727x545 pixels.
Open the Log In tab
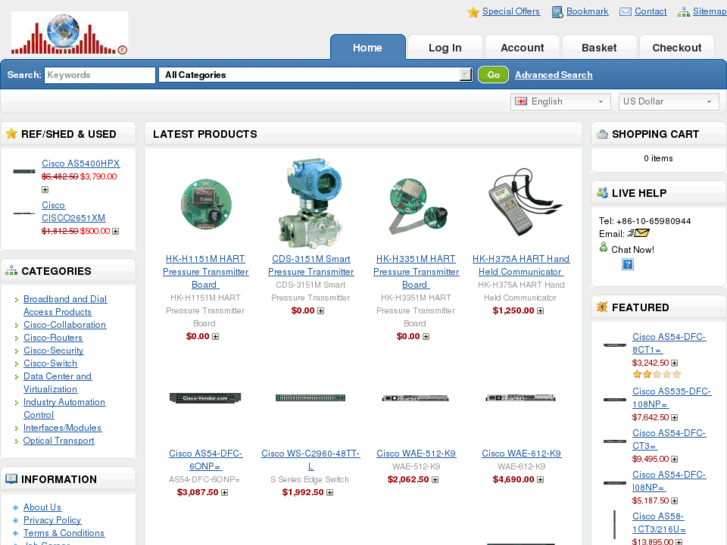click(x=445, y=48)
